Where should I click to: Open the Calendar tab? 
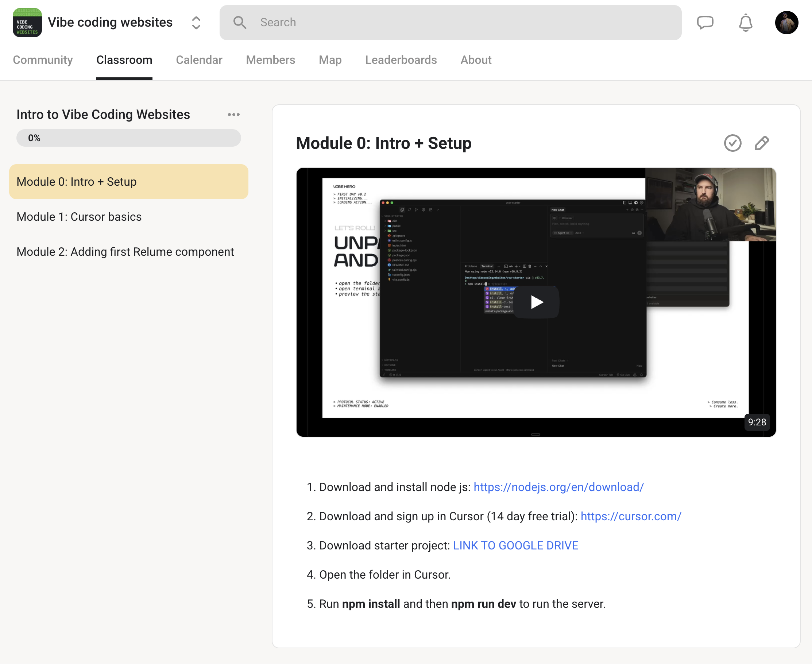coord(199,60)
